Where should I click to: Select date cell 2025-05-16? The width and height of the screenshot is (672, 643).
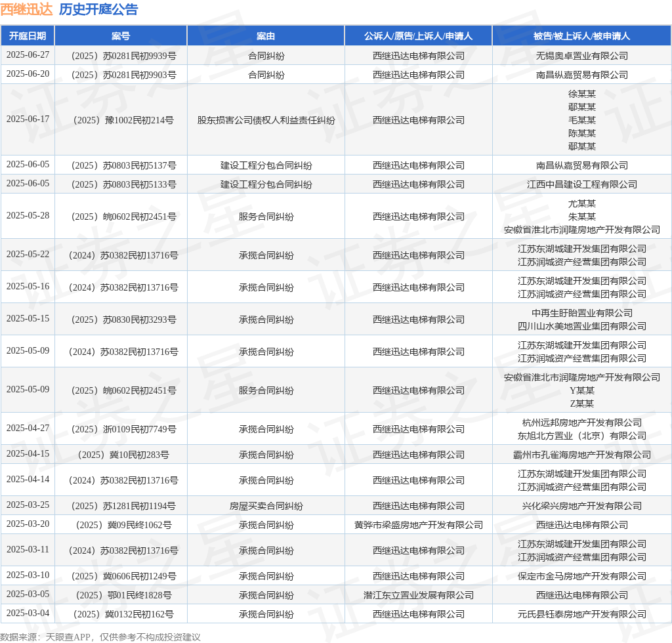pyautogui.click(x=28, y=286)
